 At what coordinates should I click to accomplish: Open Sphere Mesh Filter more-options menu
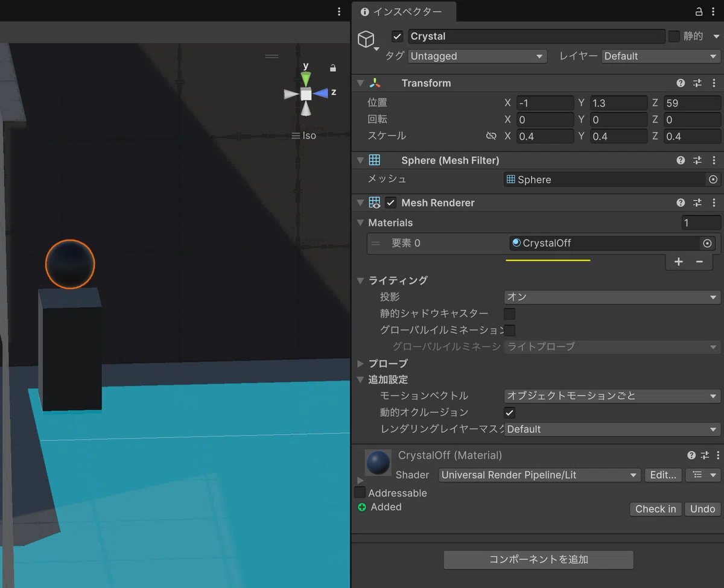click(714, 160)
